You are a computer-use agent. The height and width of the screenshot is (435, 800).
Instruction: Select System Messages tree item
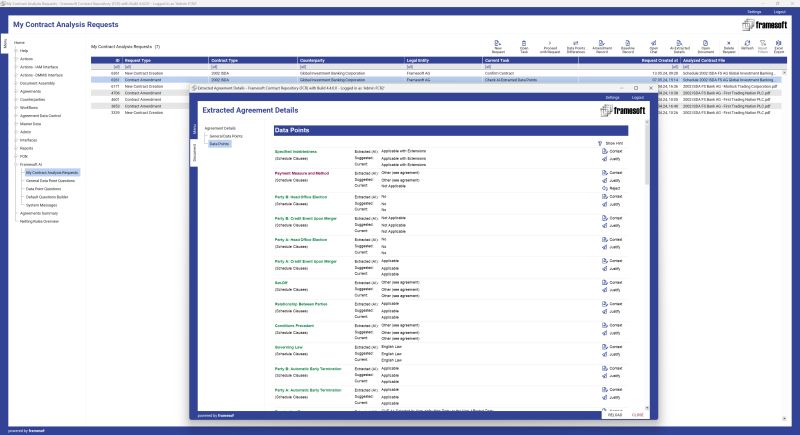click(41, 206)
